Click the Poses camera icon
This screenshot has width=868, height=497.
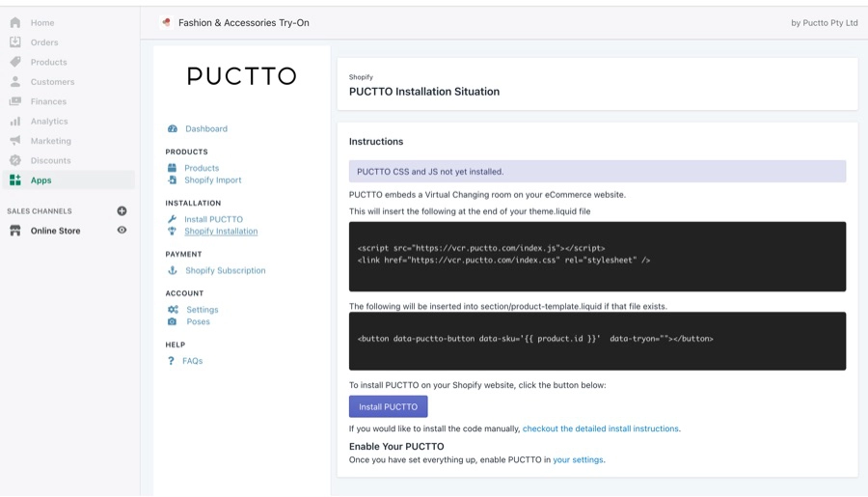[173, 321]
